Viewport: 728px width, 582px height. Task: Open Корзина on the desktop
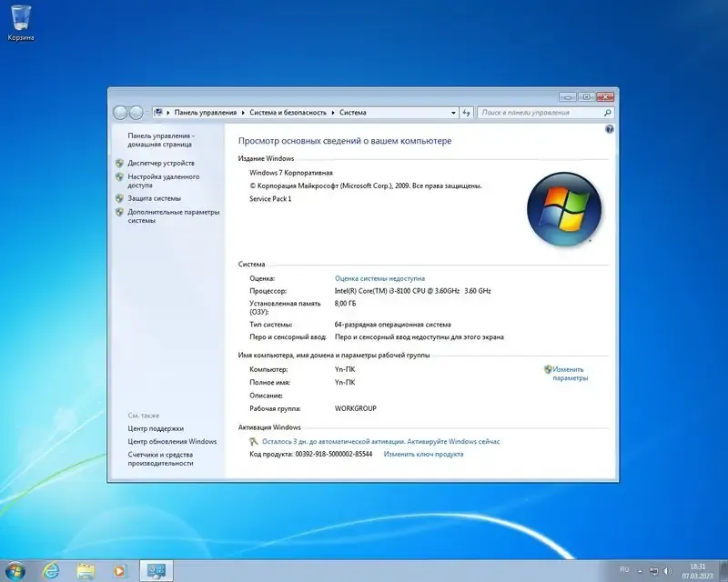tap(20, 20)
